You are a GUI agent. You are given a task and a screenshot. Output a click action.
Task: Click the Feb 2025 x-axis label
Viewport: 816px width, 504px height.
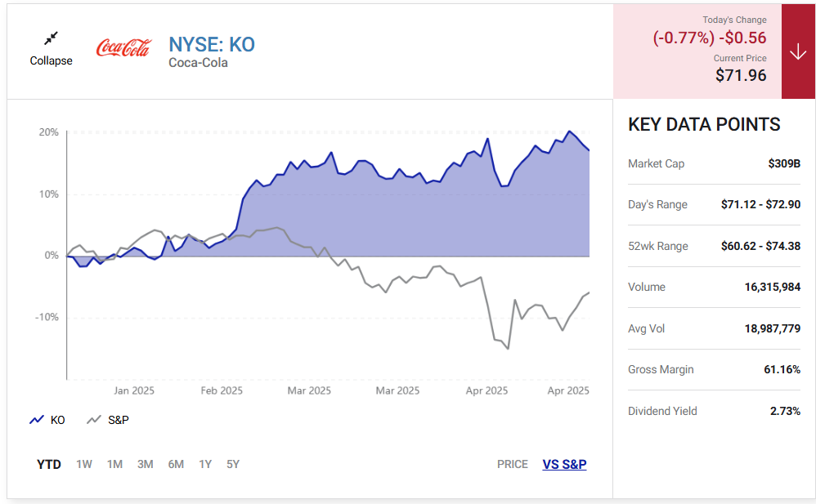tap(222, 390)
